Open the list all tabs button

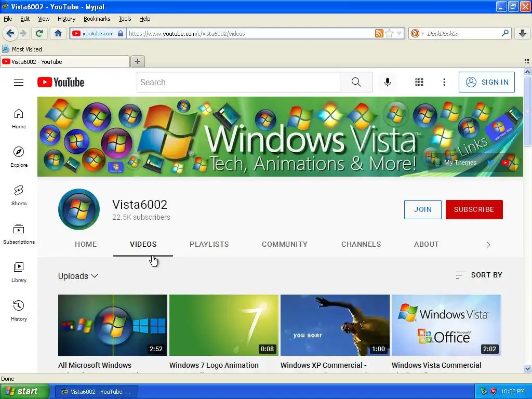pos(527,61)
